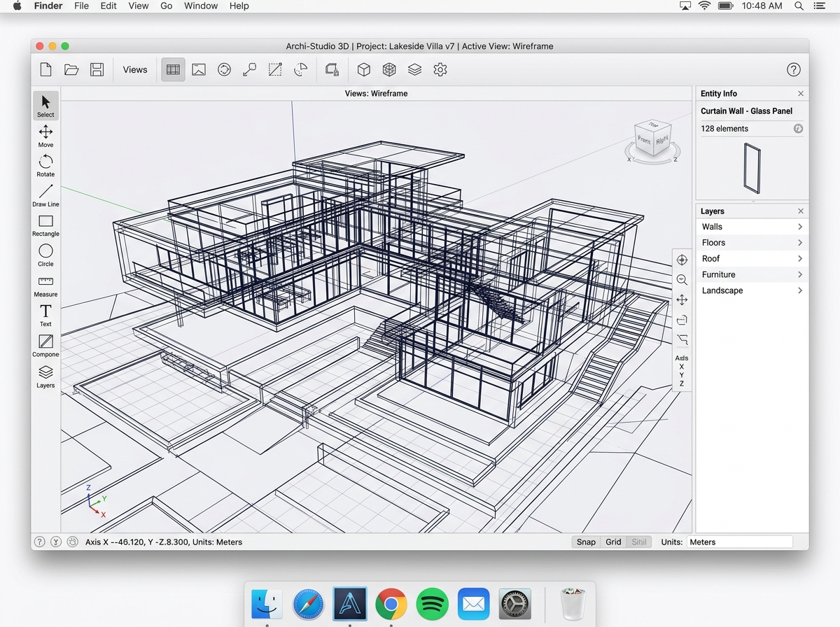Switch to the image render view icon

coord(199,69)
